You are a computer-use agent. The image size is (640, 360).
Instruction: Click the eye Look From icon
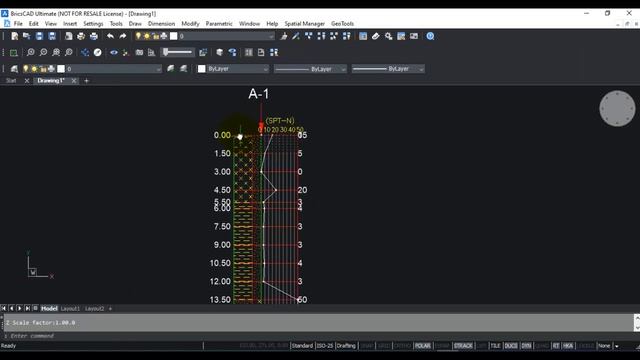[114, 52]
